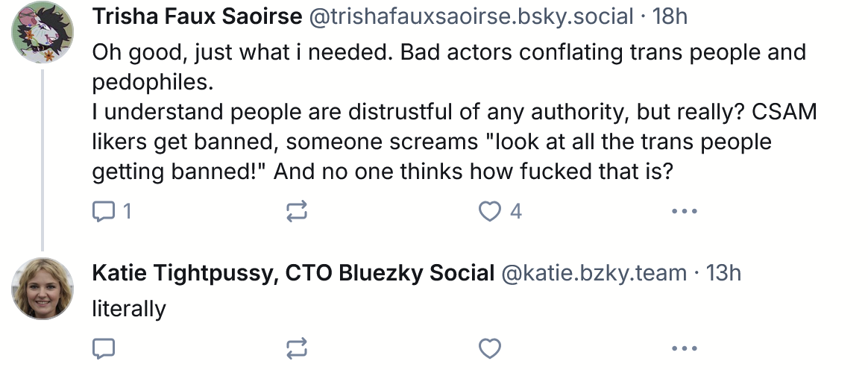Like the "literally" reply

point(489,348)
